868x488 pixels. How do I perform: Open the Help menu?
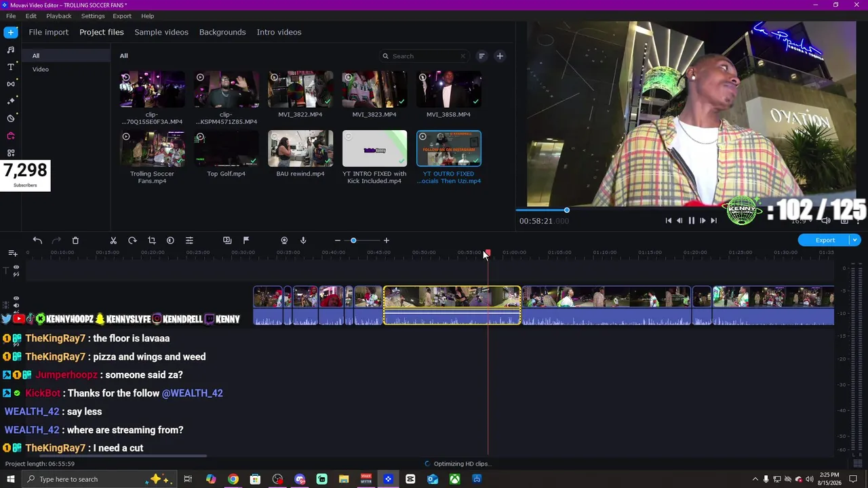coord(148,16)
